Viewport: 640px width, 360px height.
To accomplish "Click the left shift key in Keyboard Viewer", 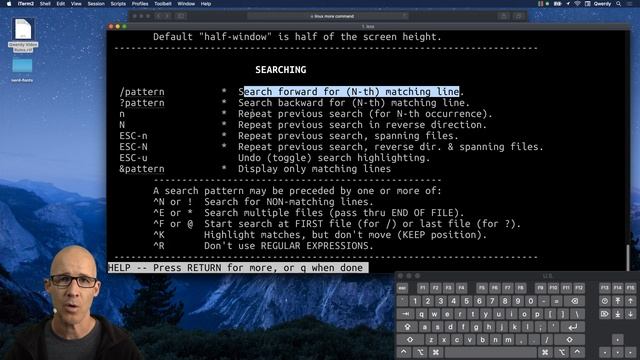I will (410, 340).
